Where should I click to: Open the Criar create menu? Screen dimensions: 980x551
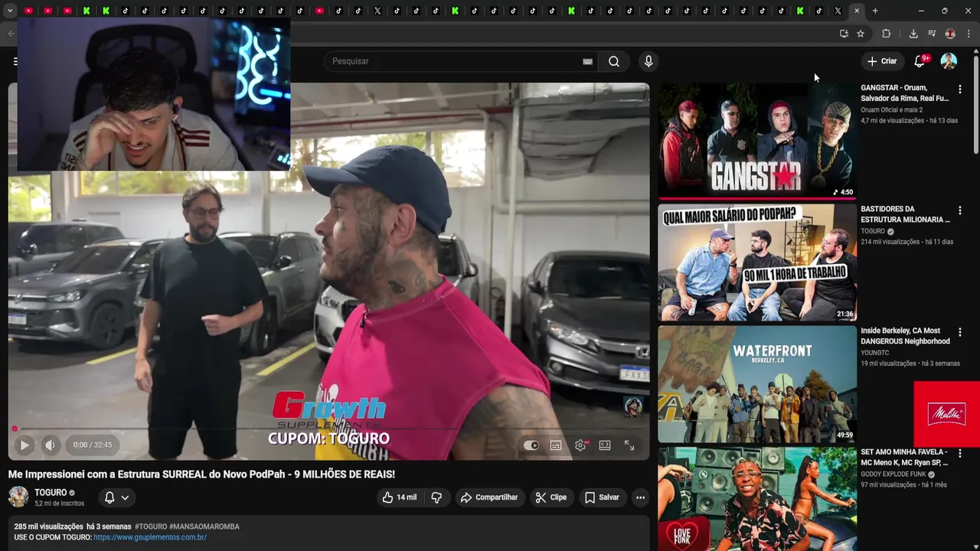(x=882, y=61)
